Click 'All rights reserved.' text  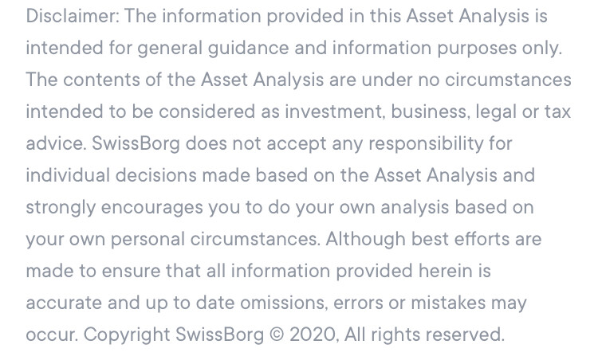424,335
